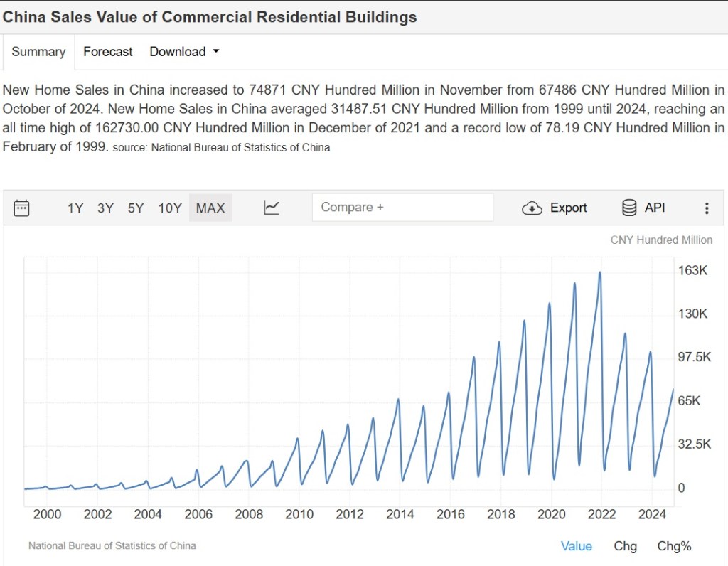This screenshot has height=566, width=728.
Task: Click the API button label
Action: [655, 208]
